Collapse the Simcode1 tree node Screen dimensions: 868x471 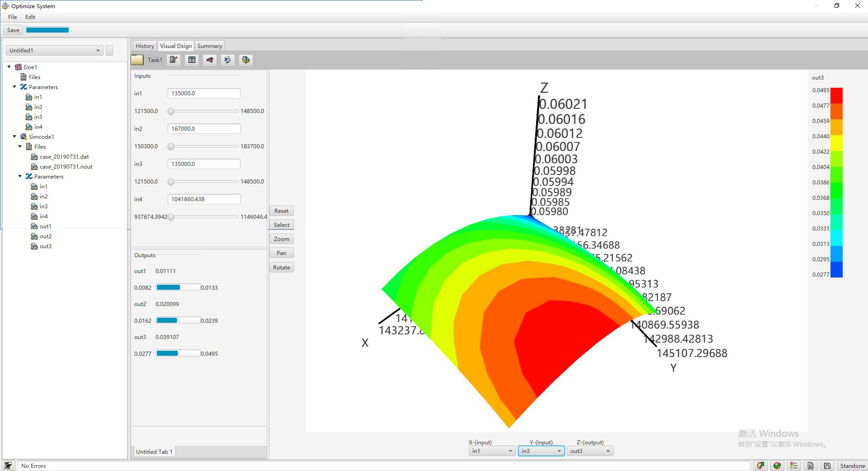coord(14,136)
